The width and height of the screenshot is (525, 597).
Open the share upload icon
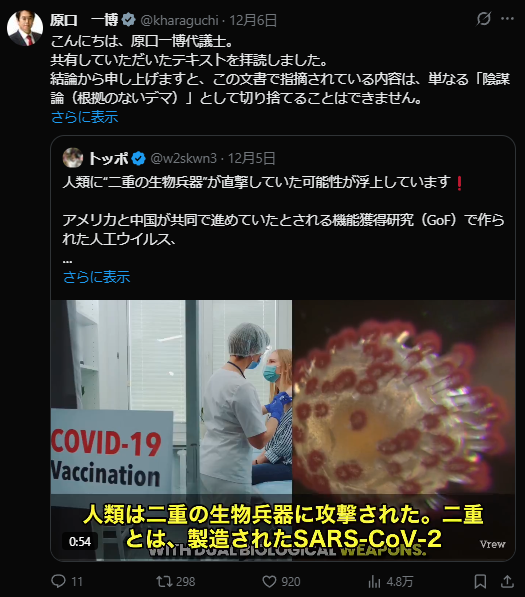(x=507, y=581)
